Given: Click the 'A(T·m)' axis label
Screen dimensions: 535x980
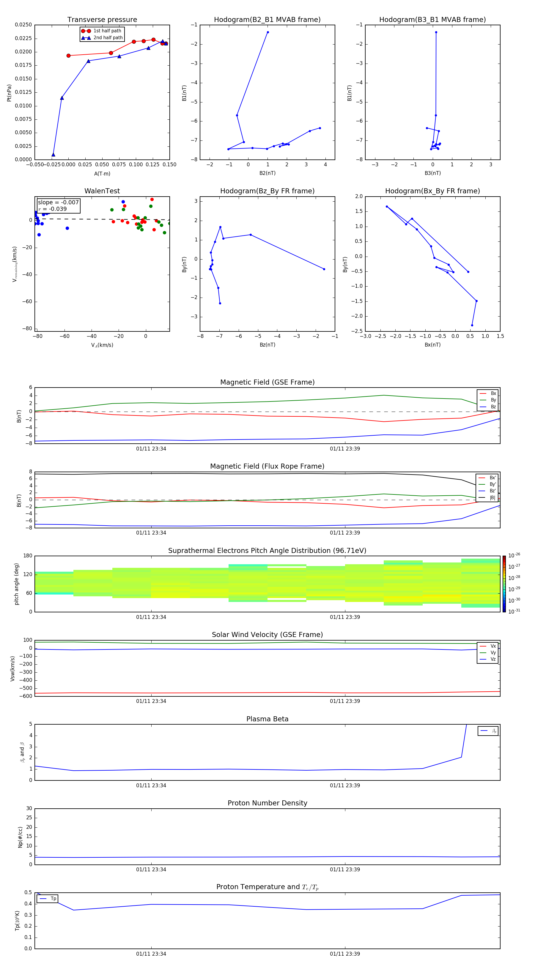Looking at the screenshot, I should click(102, 174).
